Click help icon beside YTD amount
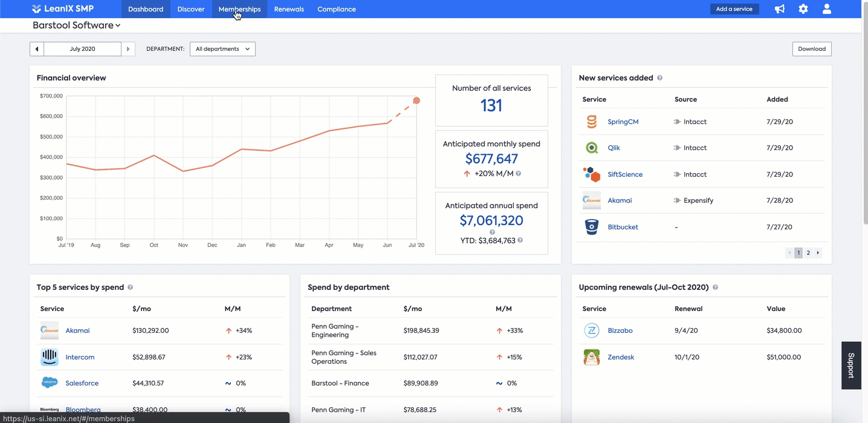This screenshot has height=423, width=868. tap(520, 241)
